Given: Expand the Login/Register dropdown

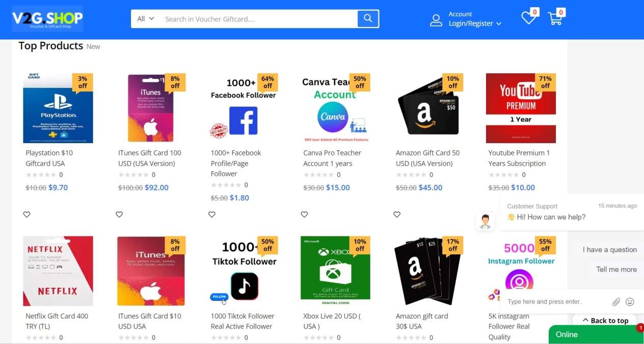Looking at the screenshot, I should (475, 23).
